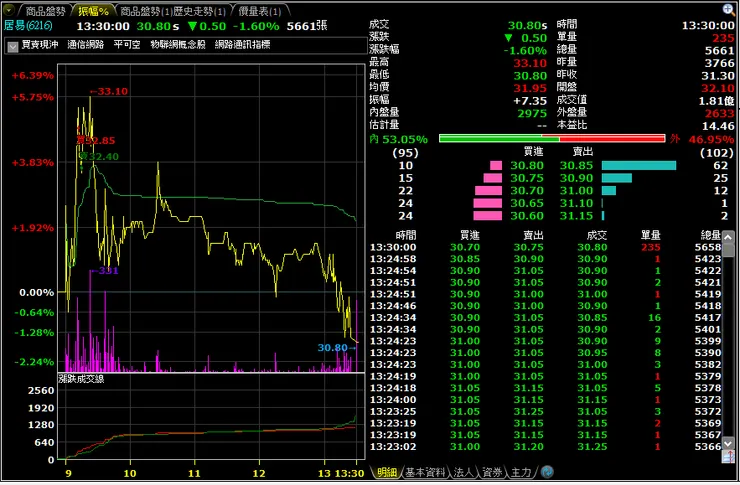
Task: Click the 漲跌成交線 sub-chart label
Action: (x=81, y=378)
